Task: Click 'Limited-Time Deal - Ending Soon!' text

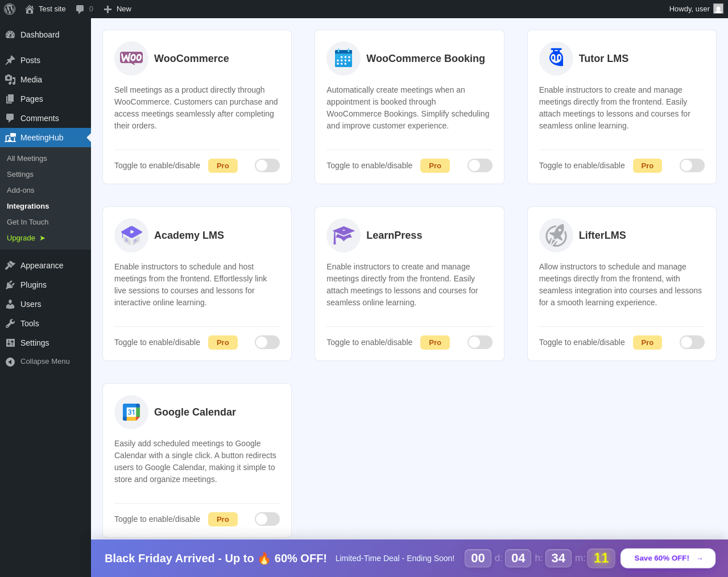Action: 395,558
